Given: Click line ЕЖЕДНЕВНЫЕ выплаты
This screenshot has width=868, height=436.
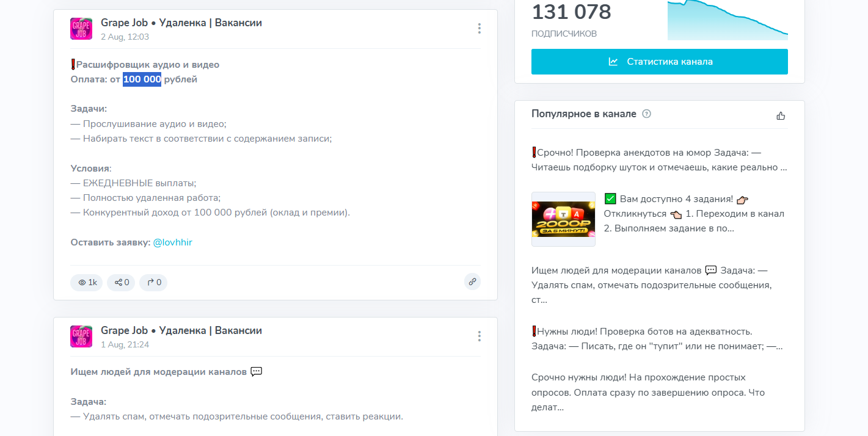Looking at the screenshot, I should [x=133, y=183].
